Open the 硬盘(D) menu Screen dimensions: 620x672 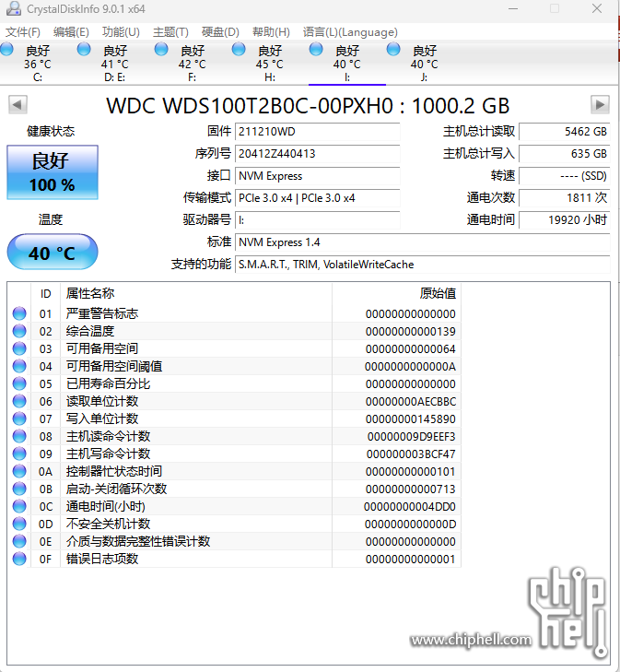(x=220, y=32)
